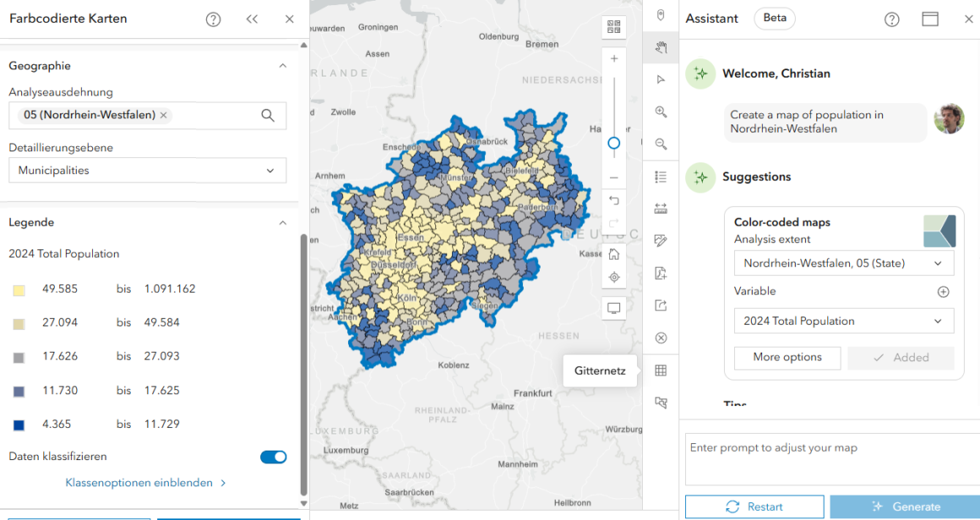Collapse the Legende section
Screen dimensions: 980x520
[x=282, y=222]
